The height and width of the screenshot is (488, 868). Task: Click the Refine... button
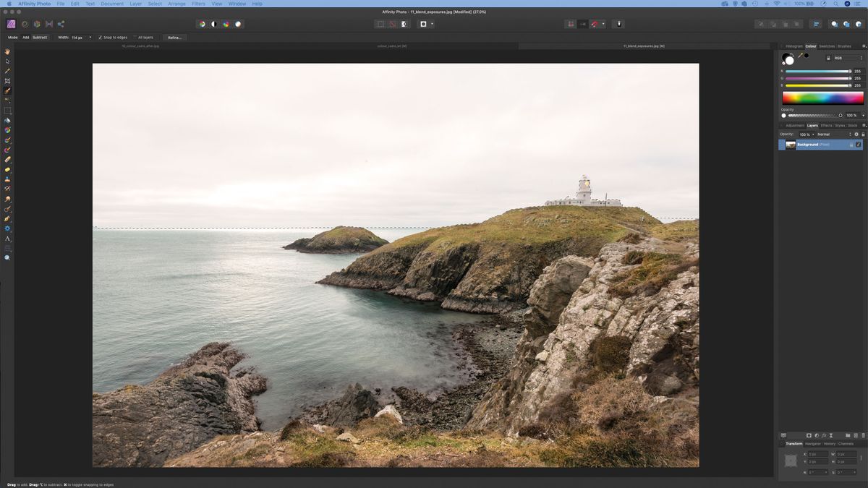(174, 37)
